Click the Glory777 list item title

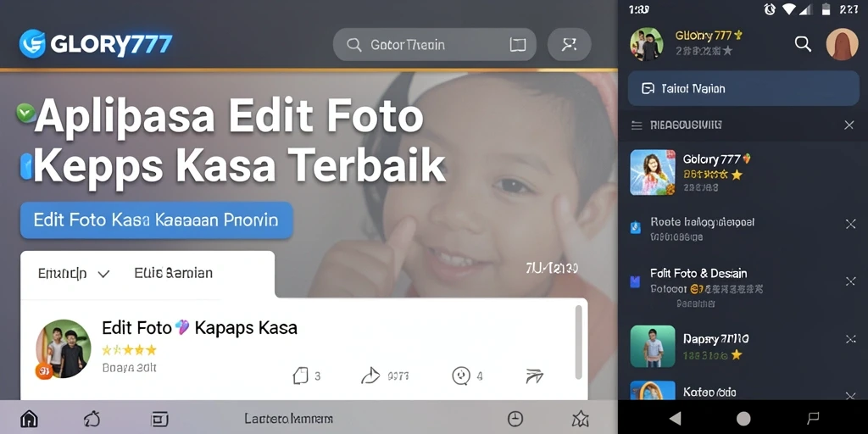[x=717, y=159]
